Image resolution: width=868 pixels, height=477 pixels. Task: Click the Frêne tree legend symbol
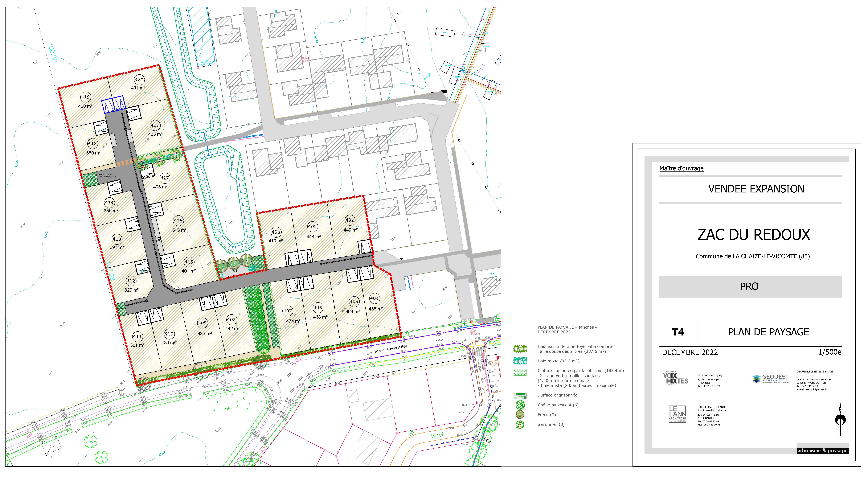coord(520,415)
